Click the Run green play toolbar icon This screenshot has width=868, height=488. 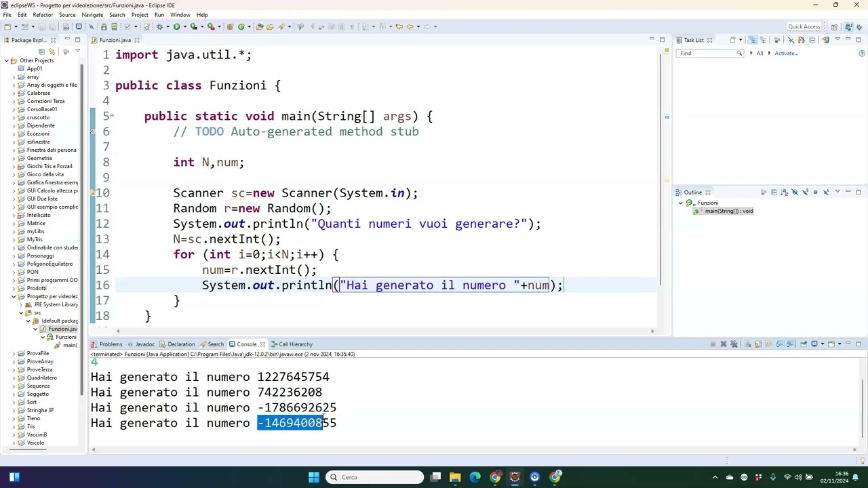[x=176, y=26]
